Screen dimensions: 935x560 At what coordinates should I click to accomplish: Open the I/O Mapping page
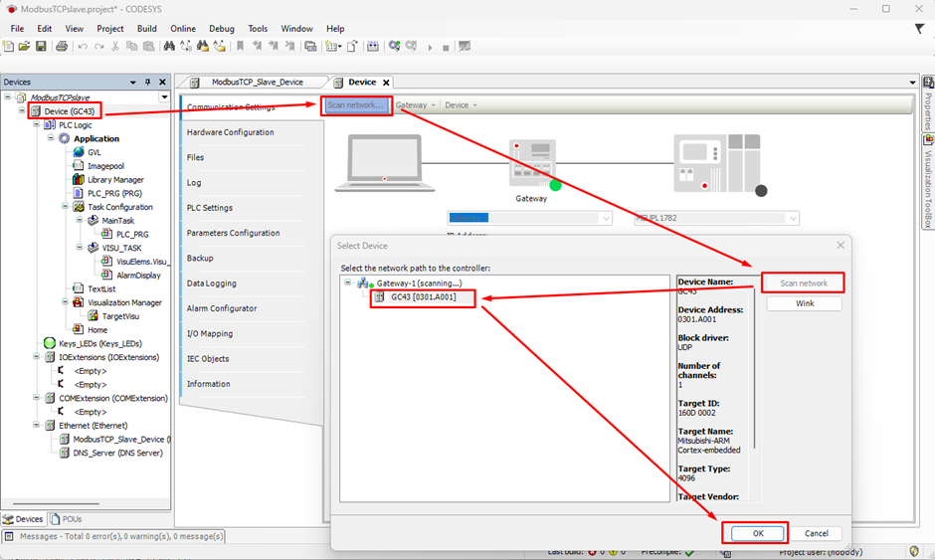[x=210, y=333]
